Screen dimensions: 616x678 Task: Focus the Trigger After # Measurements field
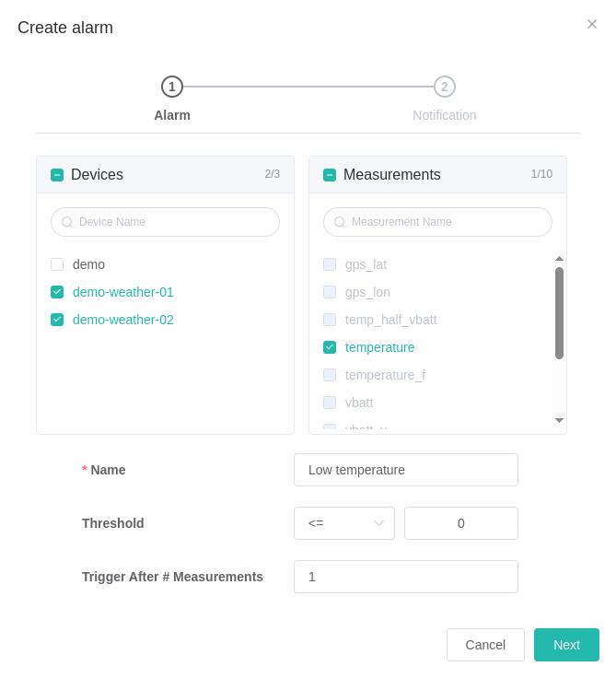tap(406, 577)
